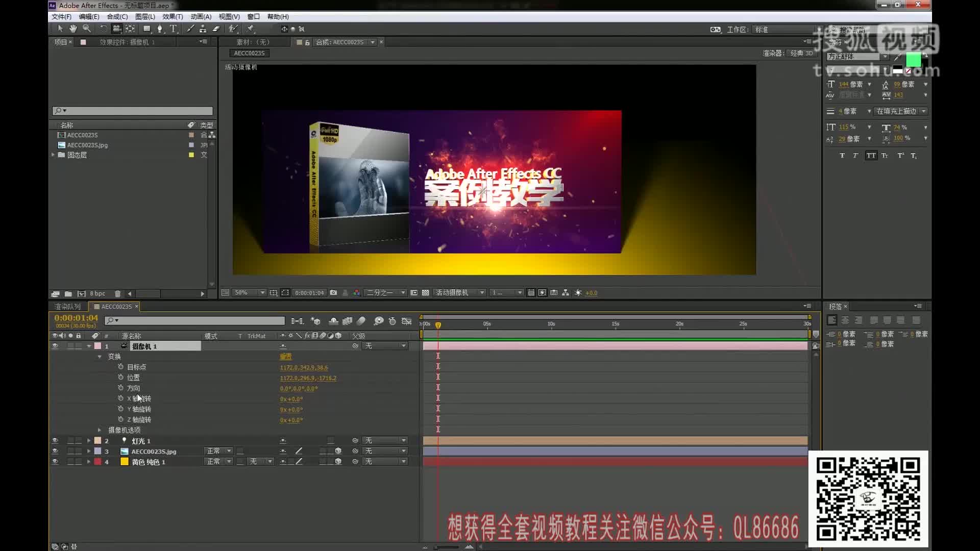Image resolution: width=980 pixels, height=551 pixels.
Task: Select the Rotation tool
Action: (x=103, y=29)
